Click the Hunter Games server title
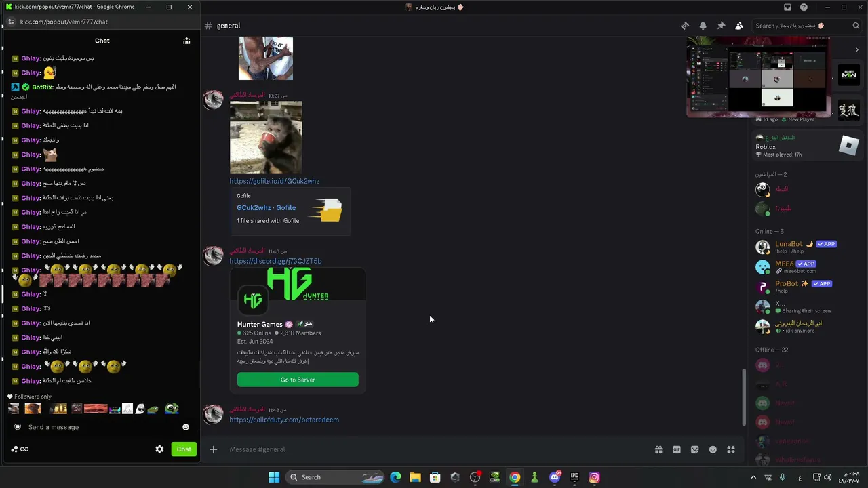The height and width of the screenshot is (488, 868). coord(260,324)
